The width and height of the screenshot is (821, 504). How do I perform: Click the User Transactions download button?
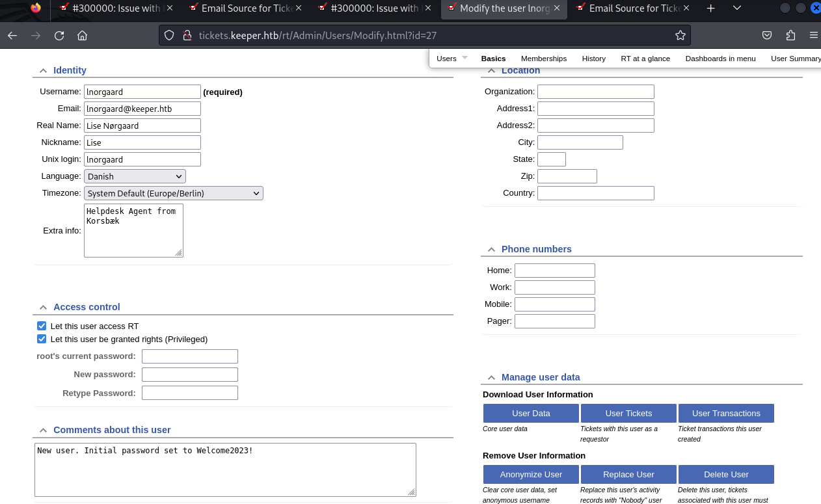pos(726,413)
